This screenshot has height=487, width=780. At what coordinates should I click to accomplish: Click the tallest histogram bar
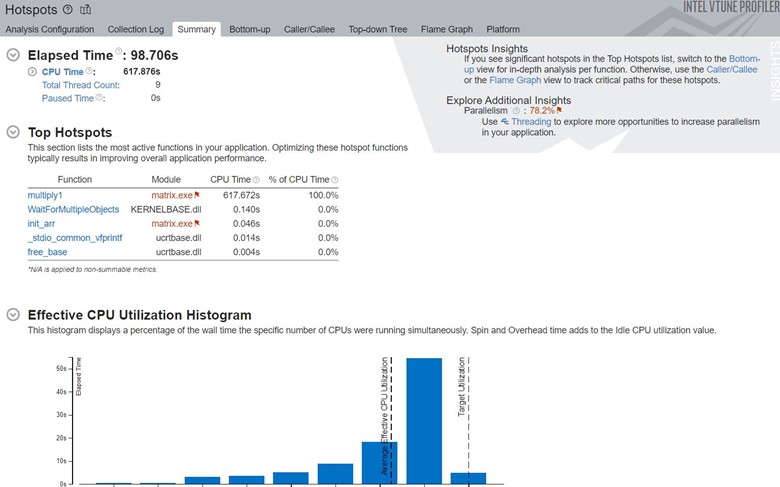pyautogui.click(x=424, y=420)
